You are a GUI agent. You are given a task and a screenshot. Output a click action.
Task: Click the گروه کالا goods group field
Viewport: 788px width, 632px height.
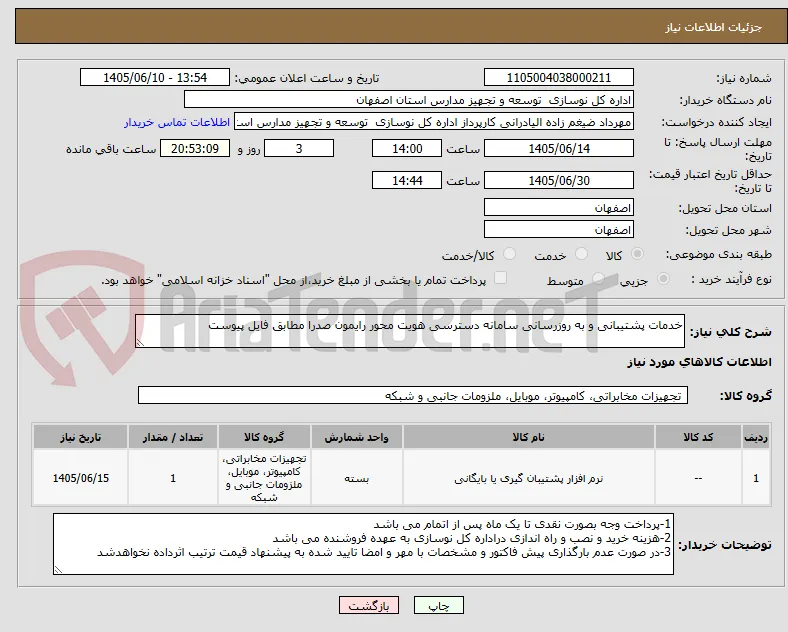(413, 395)
